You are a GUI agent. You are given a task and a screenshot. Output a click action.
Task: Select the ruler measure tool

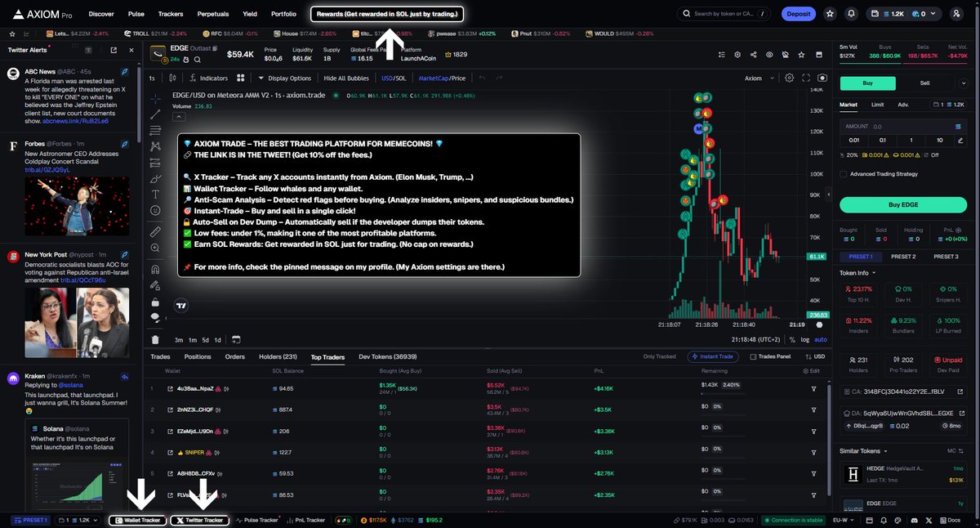(x=155, y=232)
